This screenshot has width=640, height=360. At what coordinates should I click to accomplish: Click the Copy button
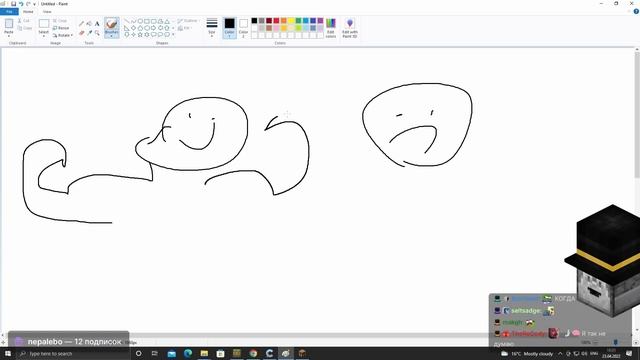24,28
